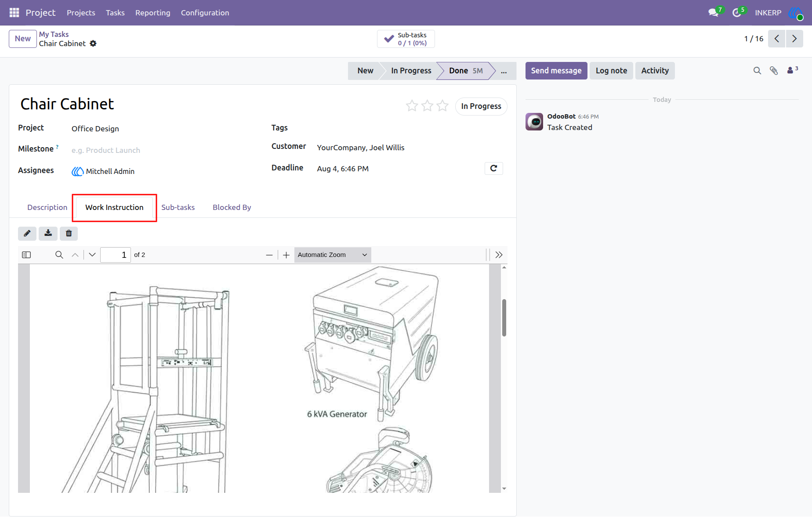Click the deadline recurrence refresh icon
This screenshot has width=812, height=517.
pyautogui.click(x=494, y=168)
